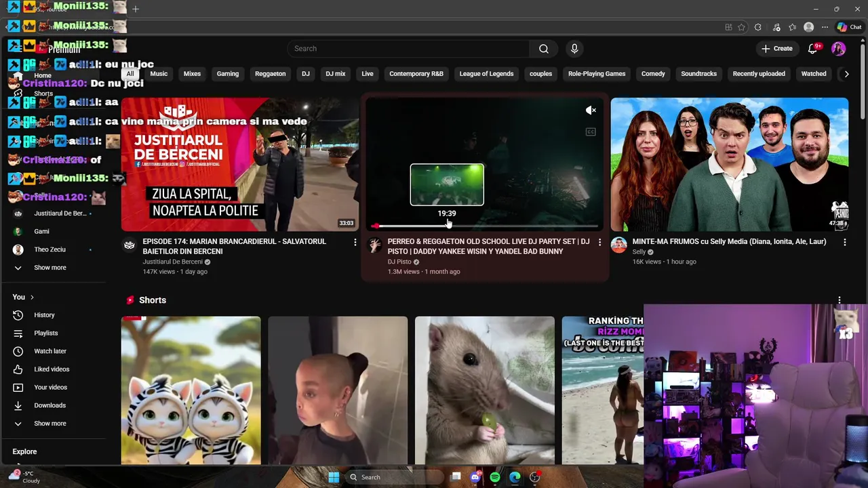Image resolution: width=868 pixels, height=488 pixels.
Task: Open Spotify from the taskbar
Action: point(495,477)
